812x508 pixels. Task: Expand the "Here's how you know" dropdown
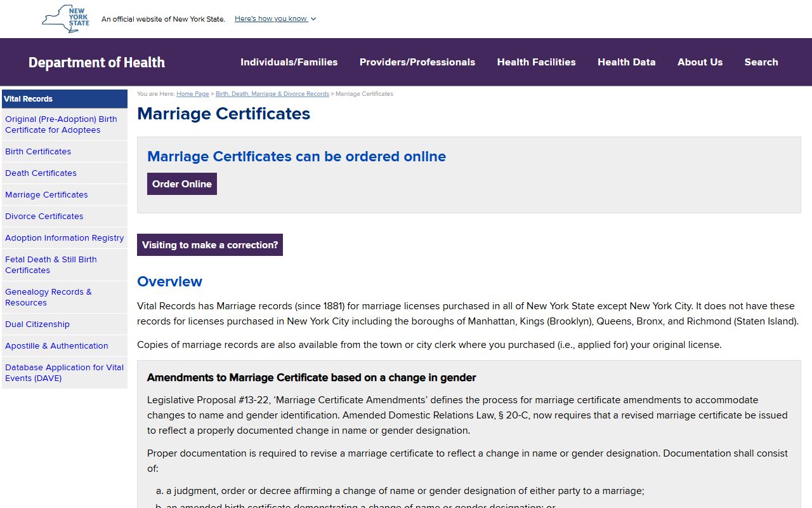275,19
